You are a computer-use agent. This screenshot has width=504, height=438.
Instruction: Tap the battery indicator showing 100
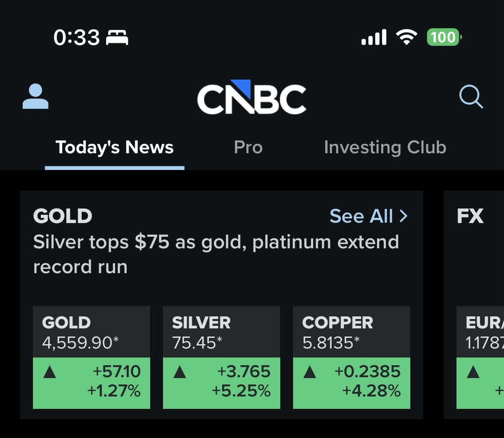click(444, 38)
